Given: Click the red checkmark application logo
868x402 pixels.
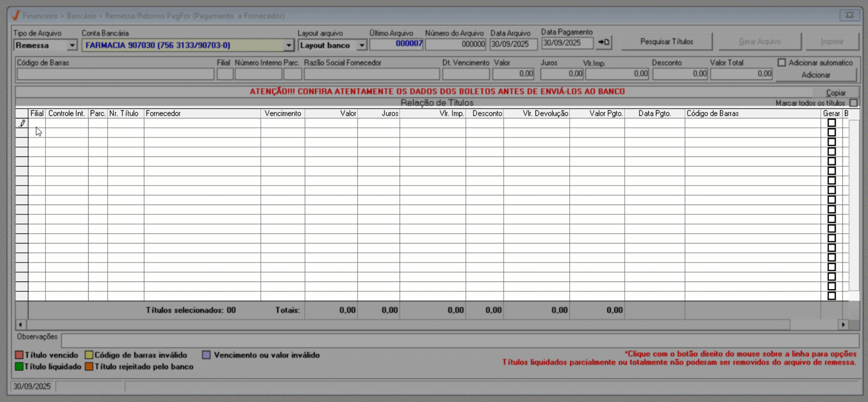Looking at the screenshot, I should coord(15,15).
